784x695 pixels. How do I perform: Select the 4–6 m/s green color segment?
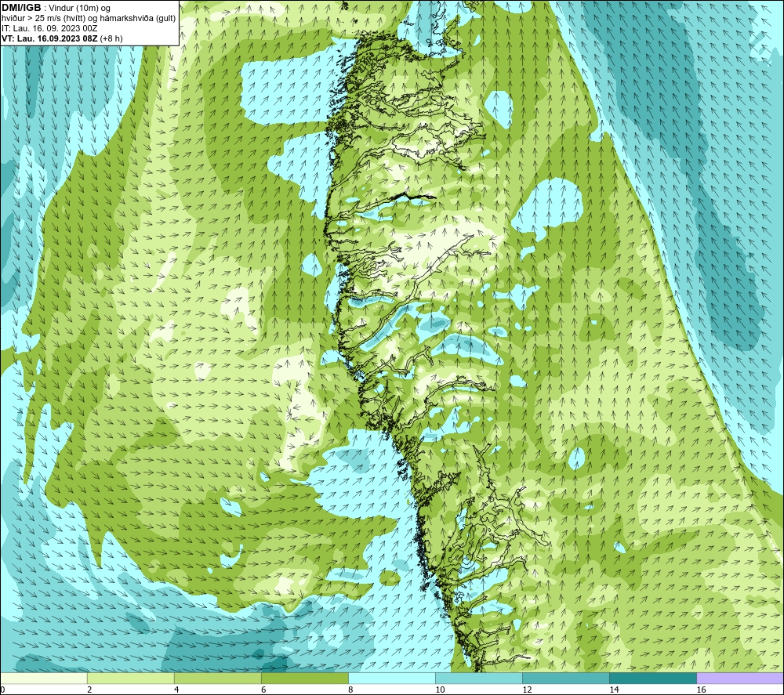pyautogui.click(x=218, y=678)
